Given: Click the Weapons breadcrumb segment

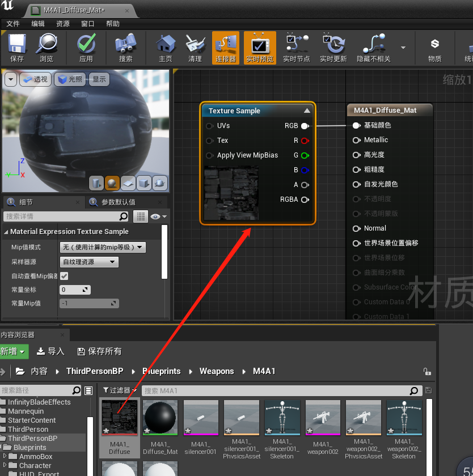Looking at the screenshot, I should pyautogui.click(x=217, y=371).
